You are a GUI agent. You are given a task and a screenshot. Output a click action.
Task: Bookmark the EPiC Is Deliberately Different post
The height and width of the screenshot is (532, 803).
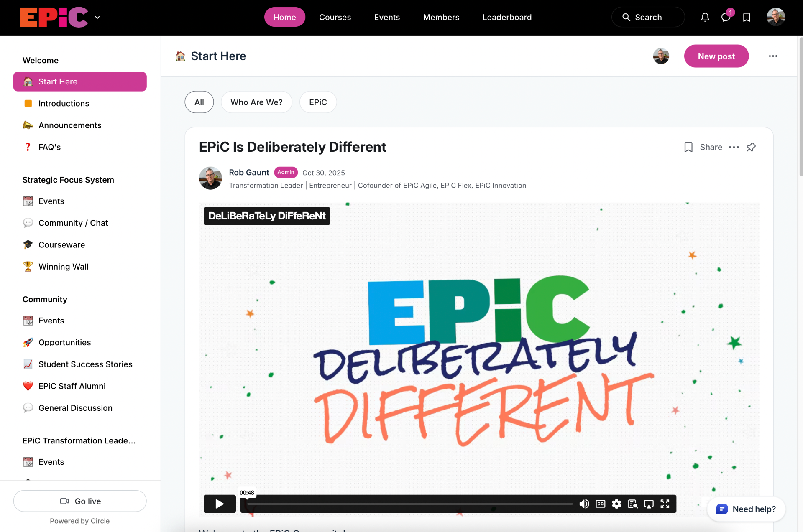[x=688, y=147]
